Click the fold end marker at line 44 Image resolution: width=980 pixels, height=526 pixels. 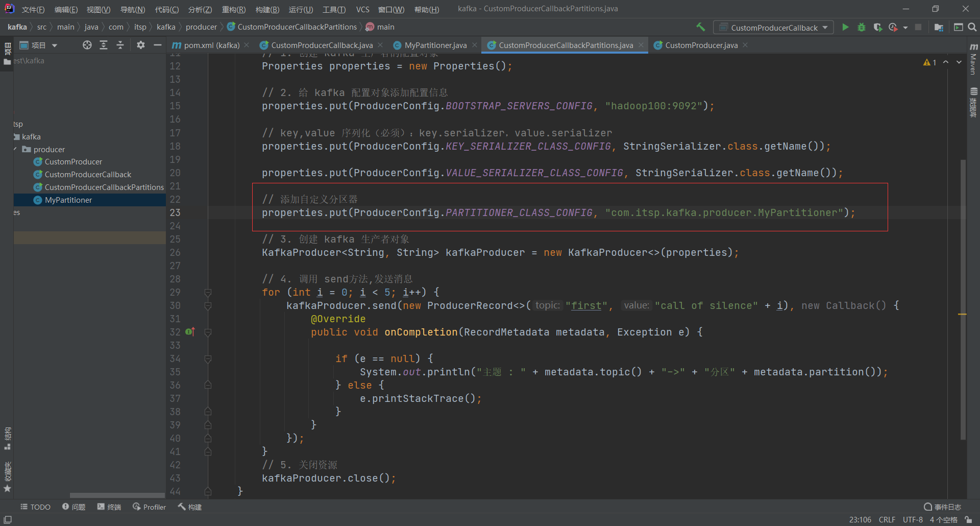(208, 491)
